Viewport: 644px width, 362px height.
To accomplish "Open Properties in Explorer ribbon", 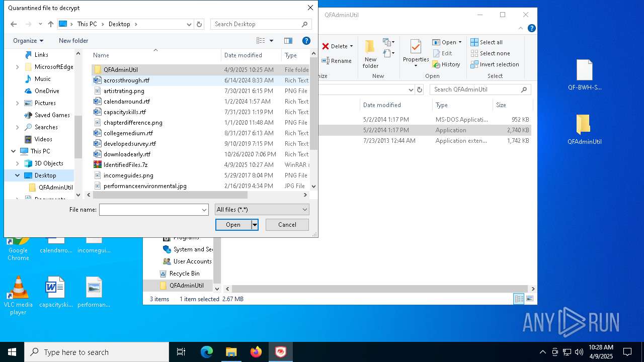I will point(416,54).
